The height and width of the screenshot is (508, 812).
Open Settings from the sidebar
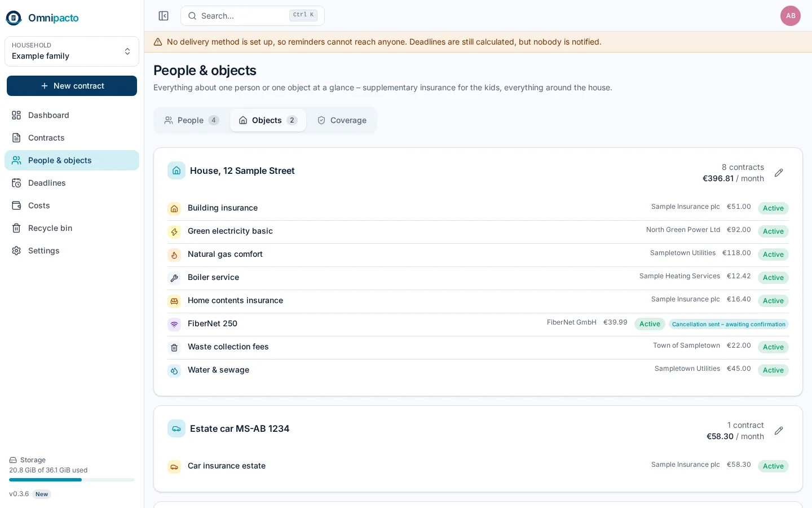tap(72, 251)
